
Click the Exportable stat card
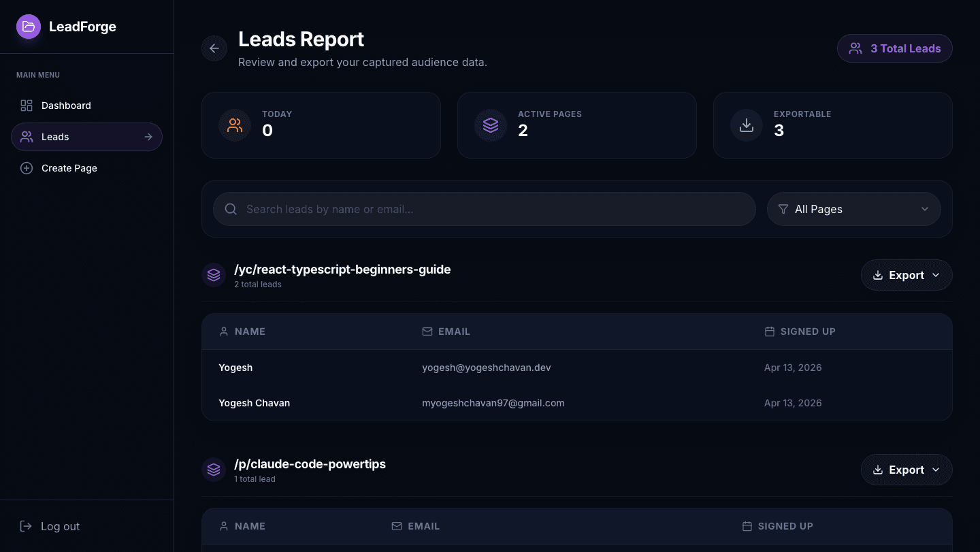pos(833,125)
